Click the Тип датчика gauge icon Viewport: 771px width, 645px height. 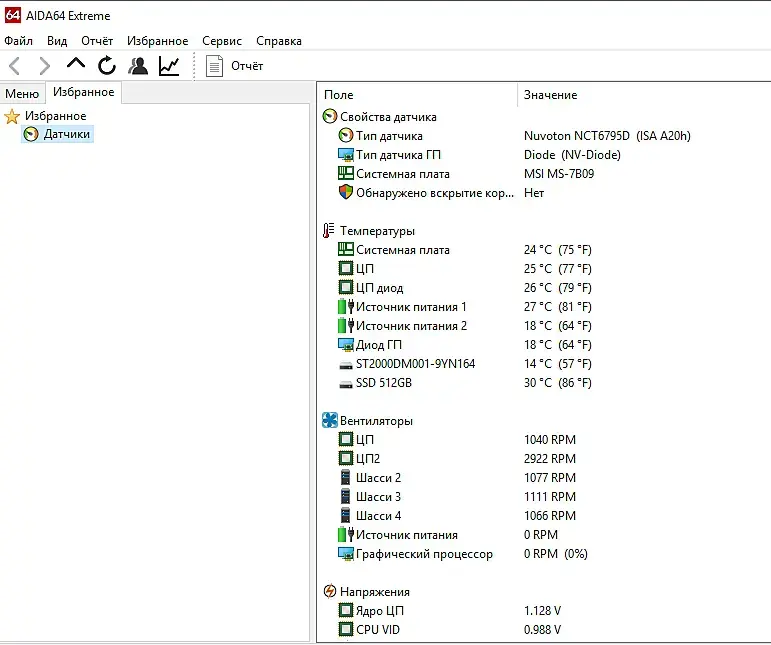[346, 135]
